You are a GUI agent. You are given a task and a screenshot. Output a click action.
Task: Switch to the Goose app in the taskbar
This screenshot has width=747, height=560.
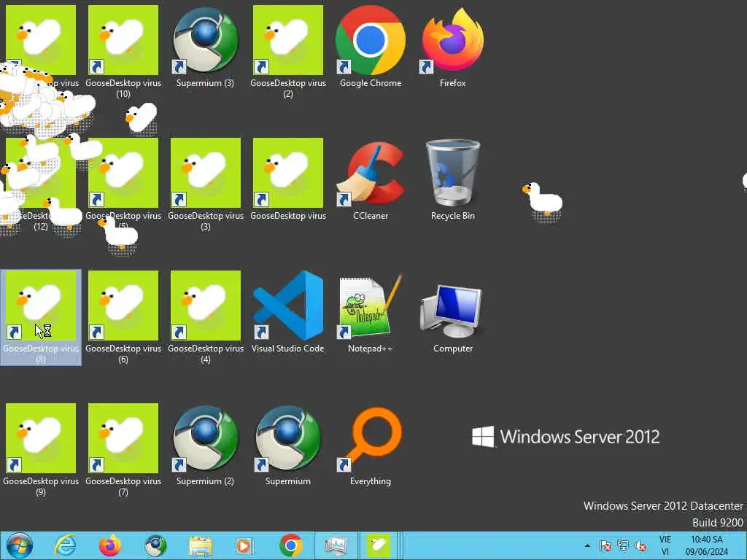click(x=379, y=545)
